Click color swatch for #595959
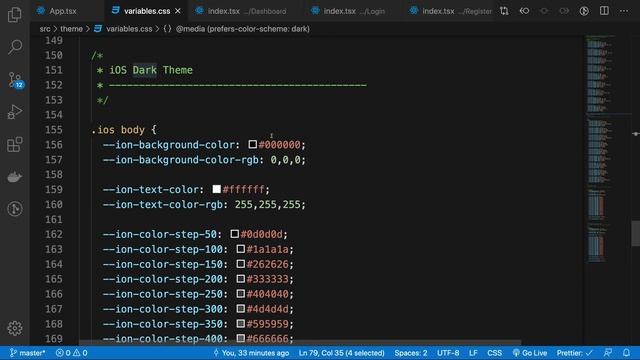640x360 pixels. click(241, 324)
